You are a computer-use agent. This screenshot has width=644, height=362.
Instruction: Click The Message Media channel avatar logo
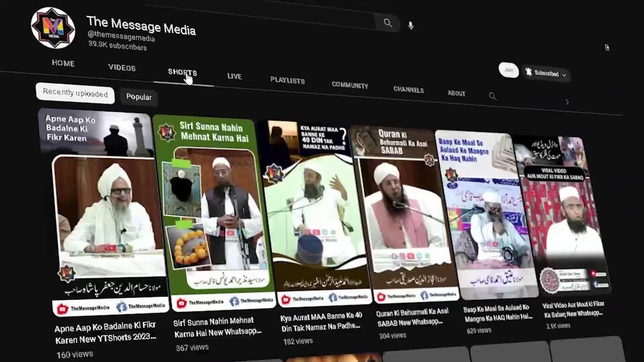coord(53,28)
